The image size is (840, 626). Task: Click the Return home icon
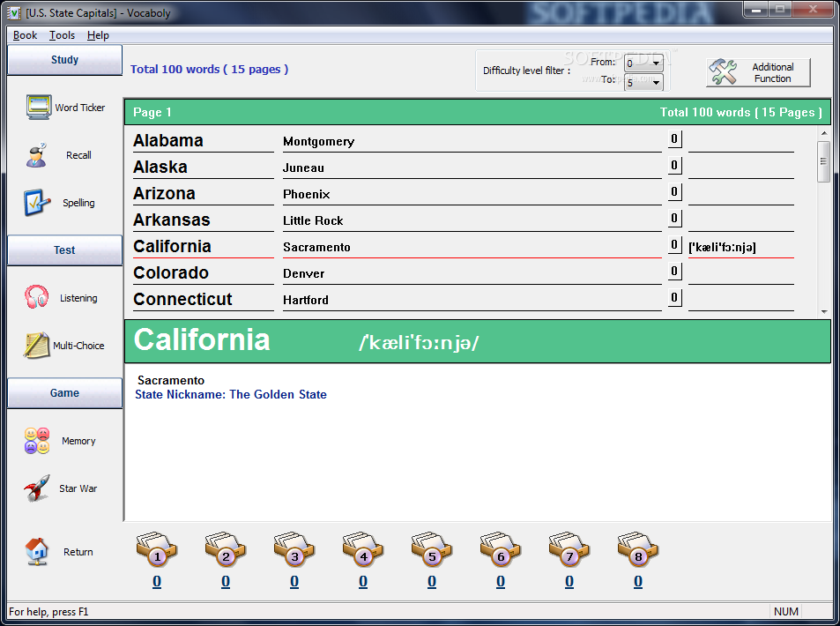[36, 552]
